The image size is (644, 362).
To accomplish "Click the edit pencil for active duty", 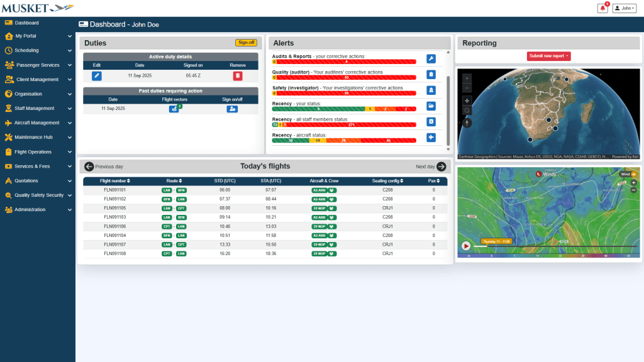I will coord(97,76).
